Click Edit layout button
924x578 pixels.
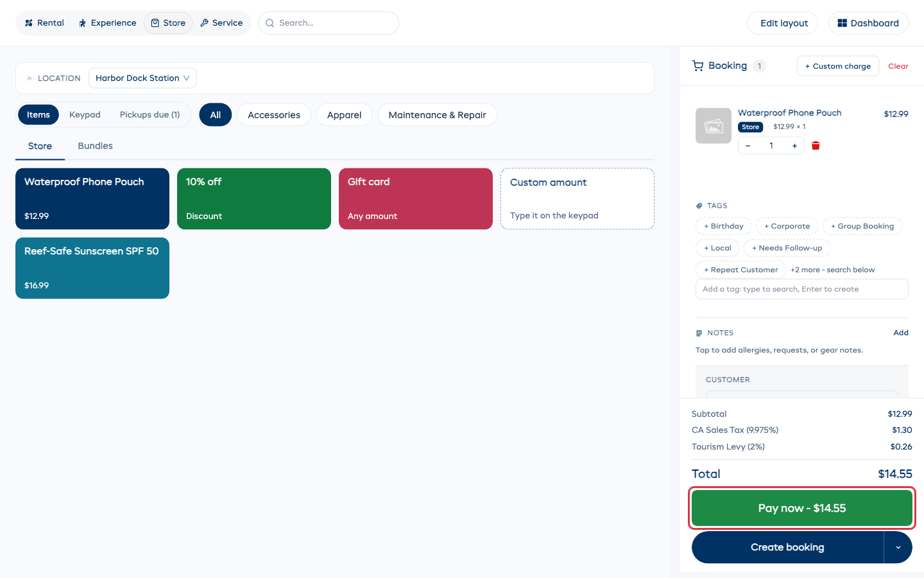[x=782, y=23]
